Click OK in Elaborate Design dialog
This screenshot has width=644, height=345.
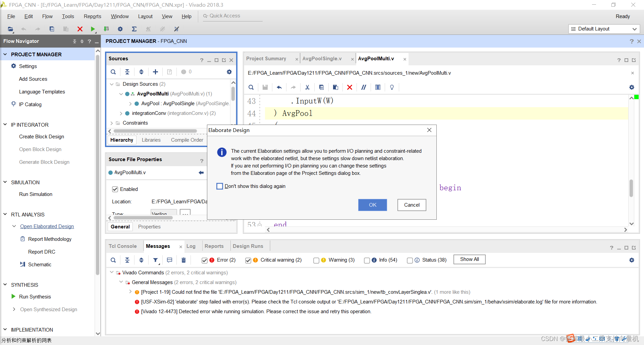pos(372,205)
